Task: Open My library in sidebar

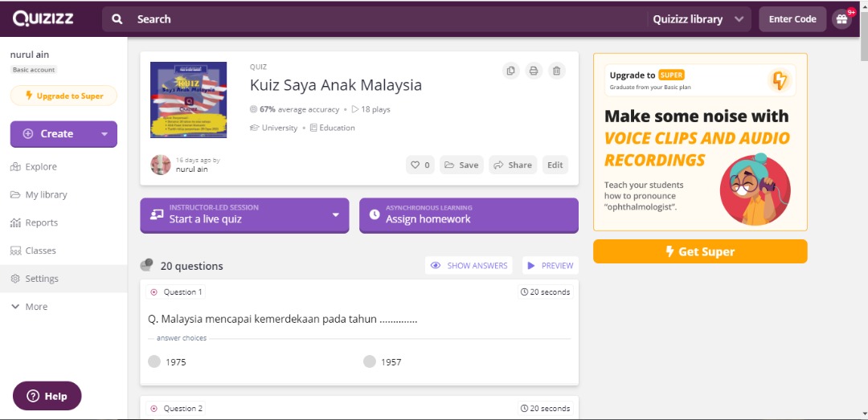Action: click(46, 194)
